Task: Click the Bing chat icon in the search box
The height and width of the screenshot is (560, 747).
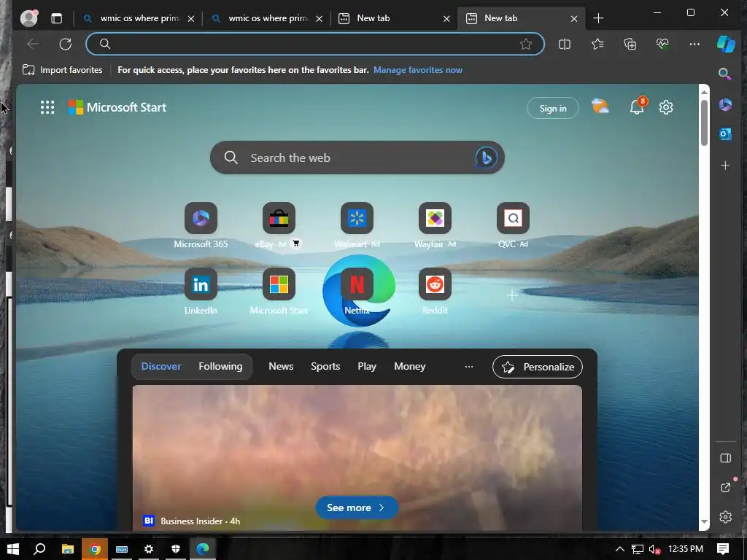Action: 486,157
